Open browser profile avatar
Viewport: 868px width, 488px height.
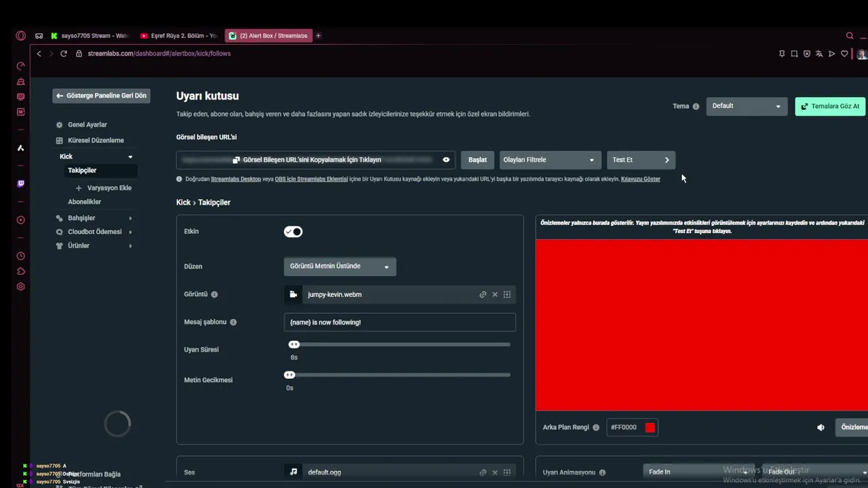pyautogui.click(x=862, y=54)
